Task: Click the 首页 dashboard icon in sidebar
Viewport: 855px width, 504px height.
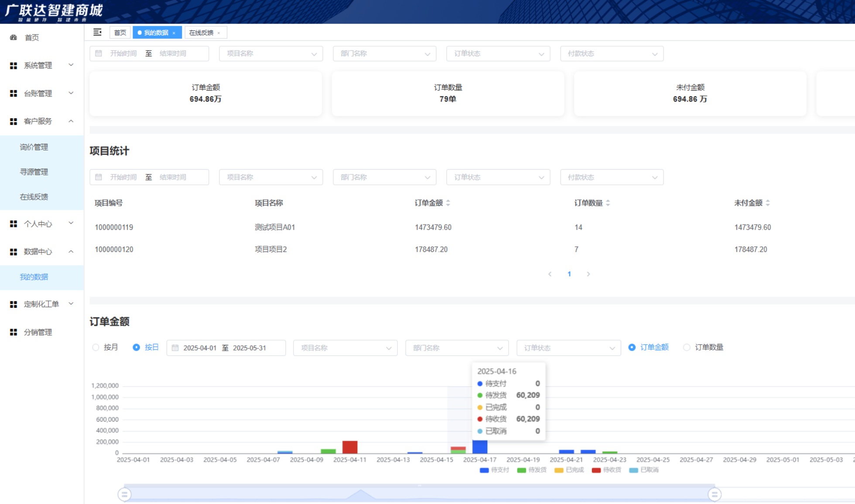Action: pyautogui.click(x=14, y=37)
